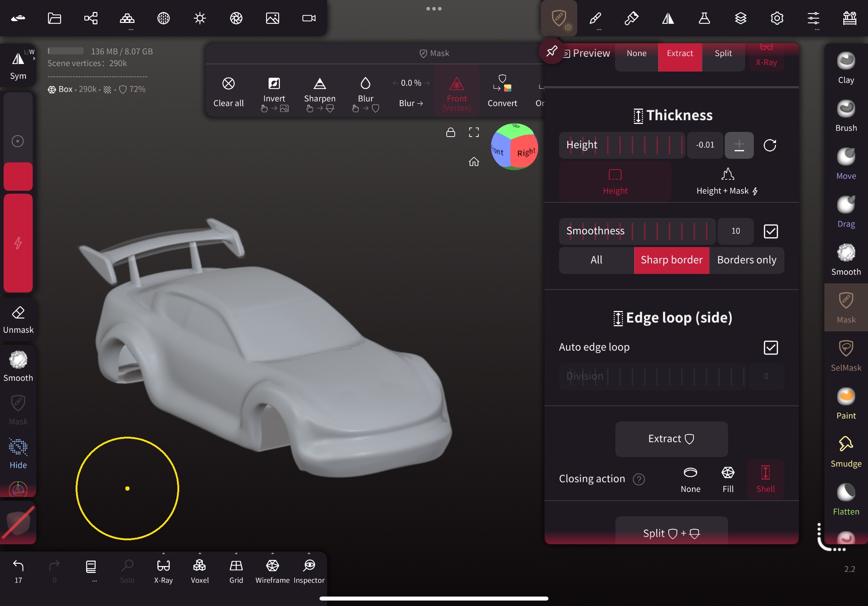Select Fill closing action
Image resolution: width=868 pixels, height=606 pixels.
tap(728, 479)
